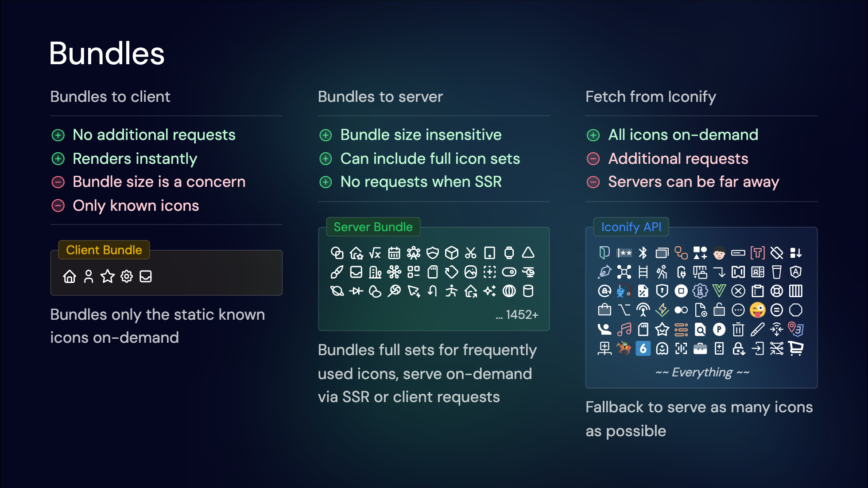Select the helicopter icon
Image resolution: width=868 pixels, height=488 pixels.
[528, 272]
